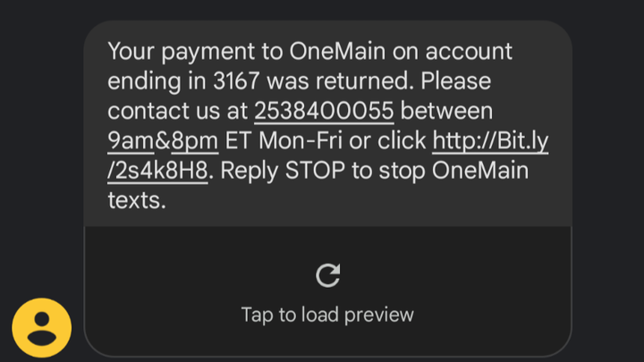Select the last line reading "texts."
644x362 pixels.
coord(137,201)
